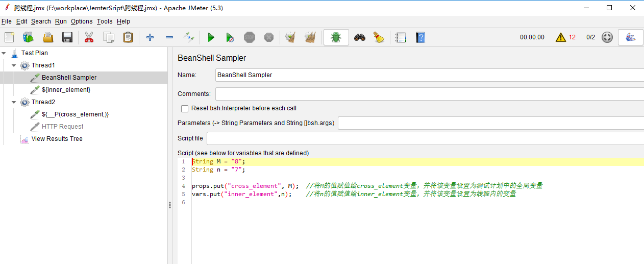Expand all with the plus icon
The image size is (644, 264).
[150, 37]
